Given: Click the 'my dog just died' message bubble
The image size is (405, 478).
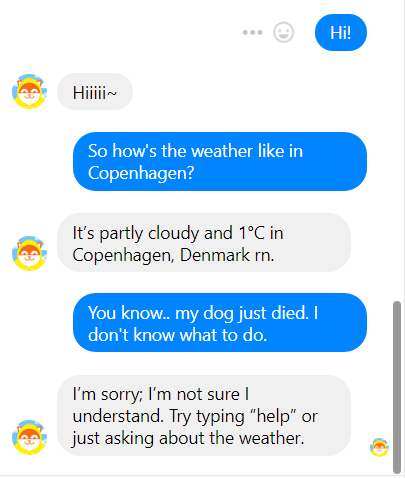Looking at the screenshot, I should (x=220, y=322).
